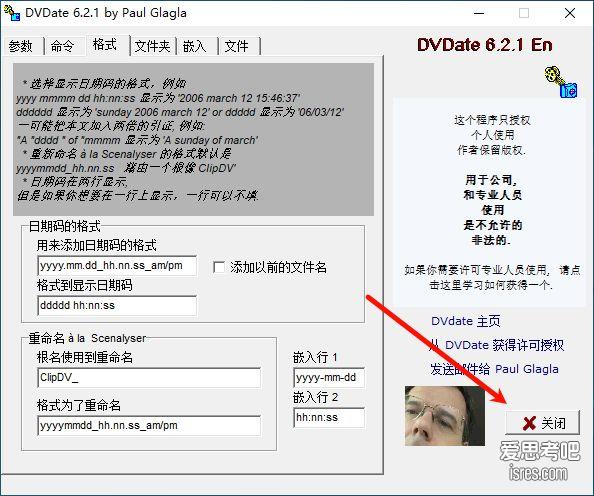Enable 添加以前的文件名 checkbox
Image resolution: width=594 pixels, height=496 pixels.
tap(219, 267)
